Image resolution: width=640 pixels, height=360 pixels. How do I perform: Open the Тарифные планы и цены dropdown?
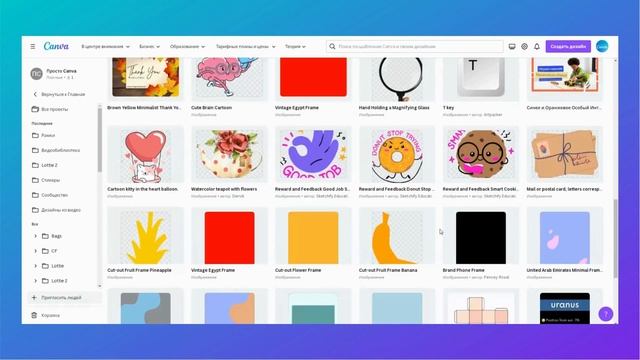pos(245,47)
